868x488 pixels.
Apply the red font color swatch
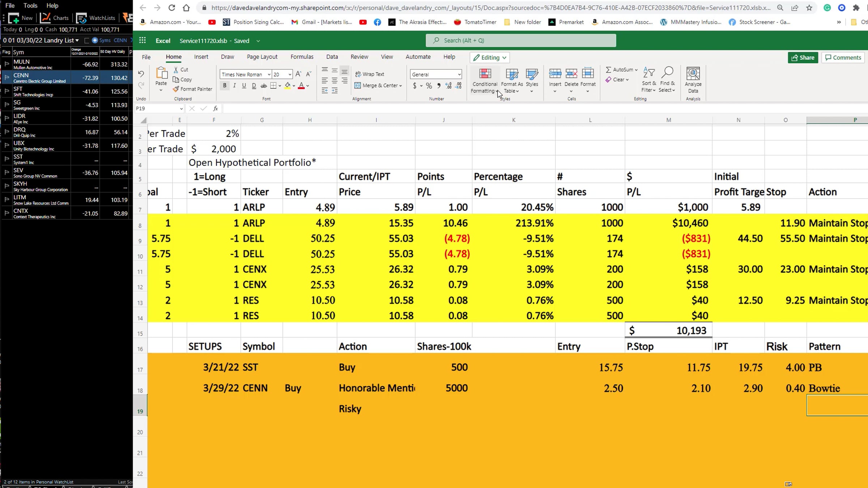click(x=301, y=86)
